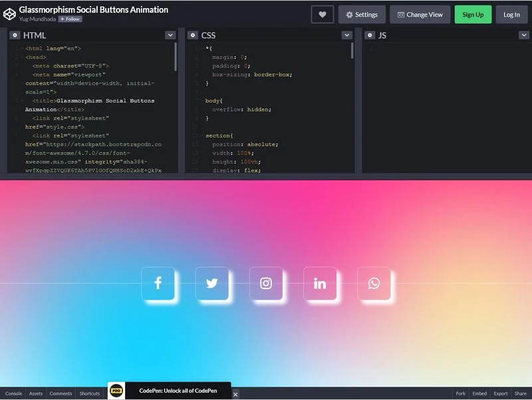Viewport: 532px width, 400px height.
Task: Show keyboard Shortcuts
Action: click(90, 393)
